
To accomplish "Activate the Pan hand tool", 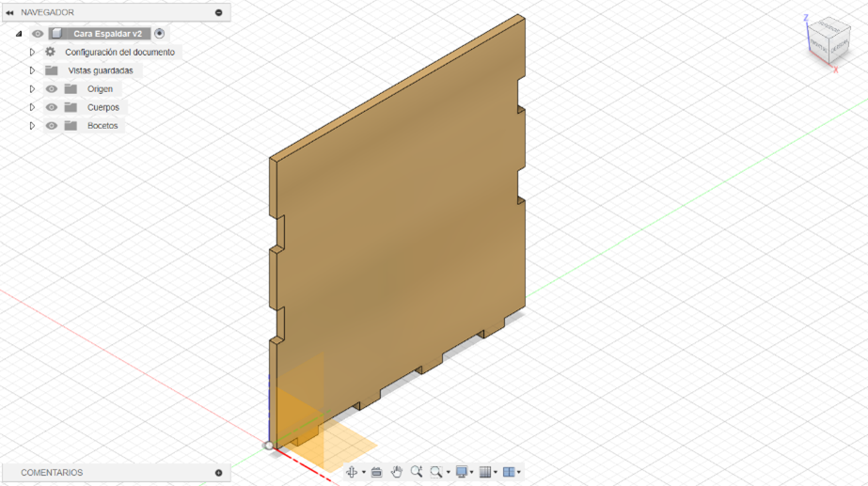I will point(396,472).
